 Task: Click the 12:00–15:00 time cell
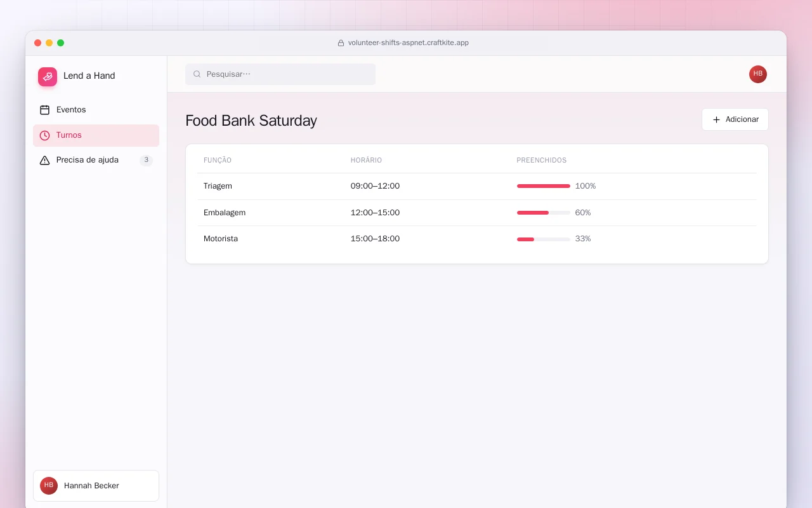(375, 213)
